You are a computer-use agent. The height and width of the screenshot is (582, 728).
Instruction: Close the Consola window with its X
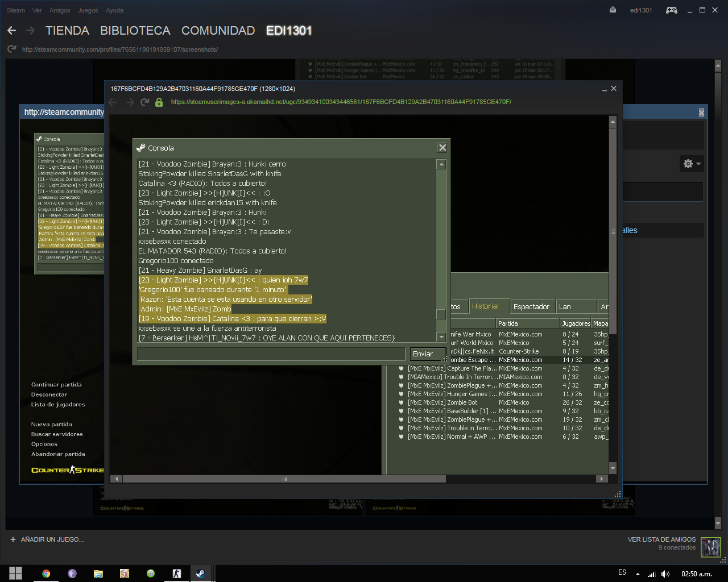[442, 148]
